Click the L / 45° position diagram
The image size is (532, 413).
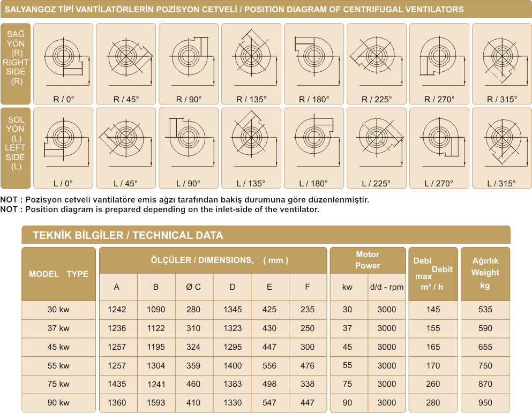pos(126,148)
